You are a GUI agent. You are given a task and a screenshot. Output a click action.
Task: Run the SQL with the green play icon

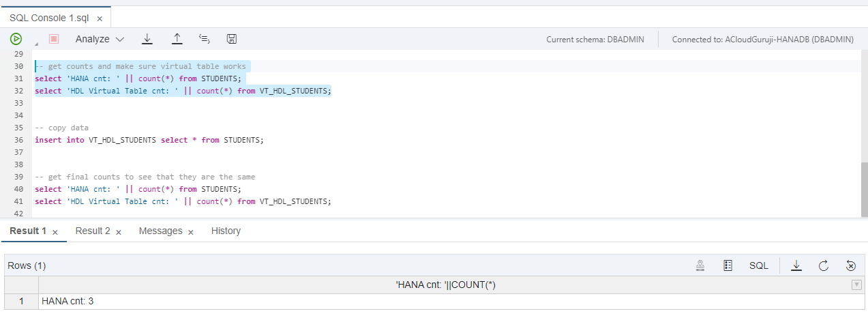tap(15, 39)
